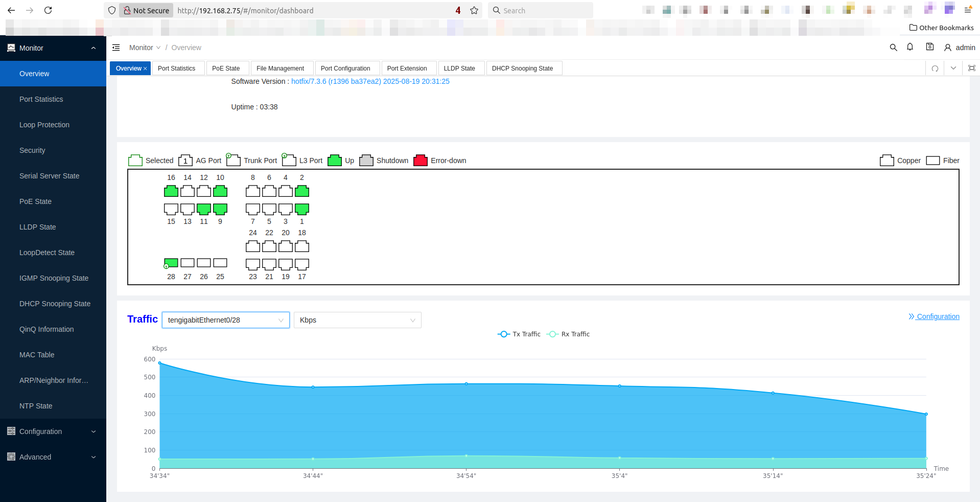Open the DHCP Snooping State tab
This screenshot has width=980, height=502.
(522, 68)
